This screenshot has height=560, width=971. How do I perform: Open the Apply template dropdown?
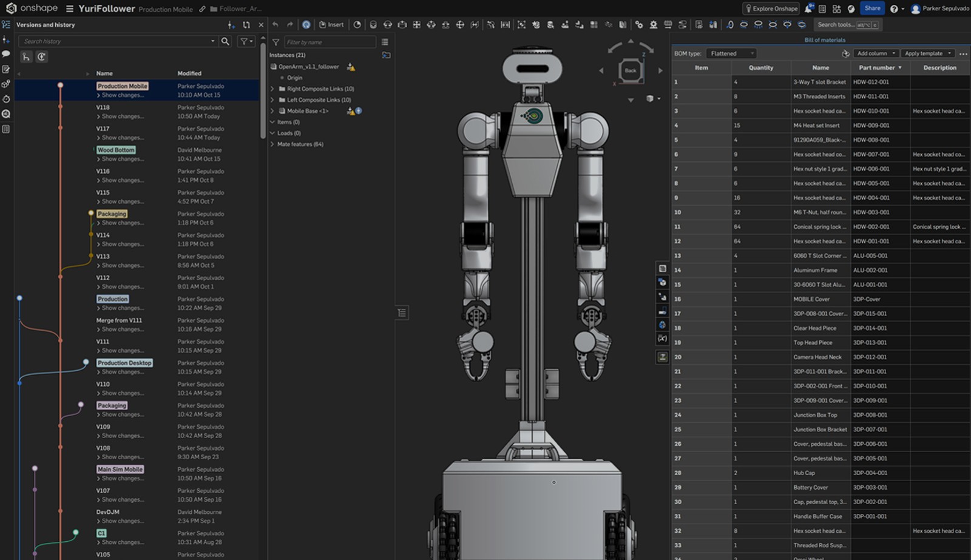pyautogui.click(x=927, y=53)
